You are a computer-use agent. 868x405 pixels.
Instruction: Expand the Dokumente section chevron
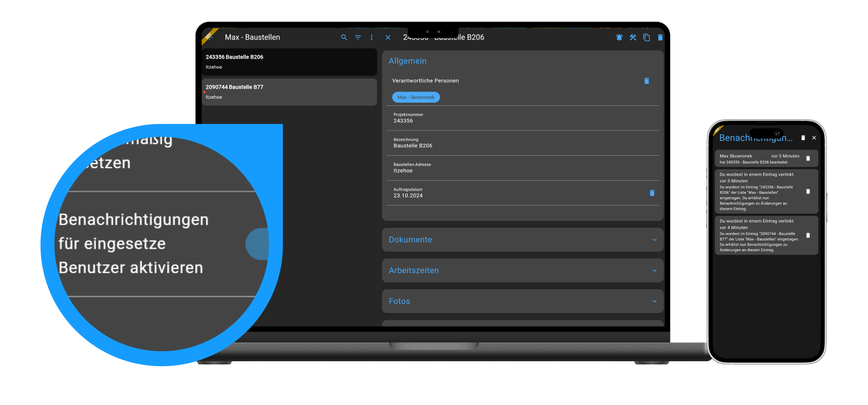(x=654, y=240)
